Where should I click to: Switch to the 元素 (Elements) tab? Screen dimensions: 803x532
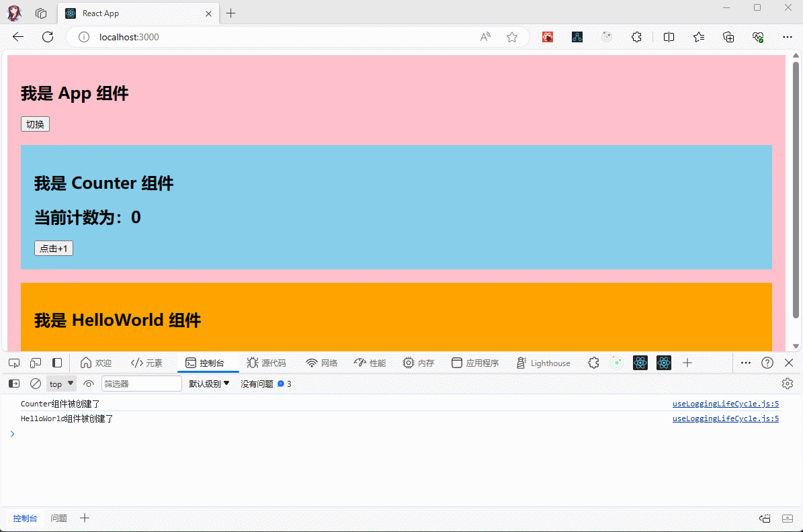click(147, 363)
